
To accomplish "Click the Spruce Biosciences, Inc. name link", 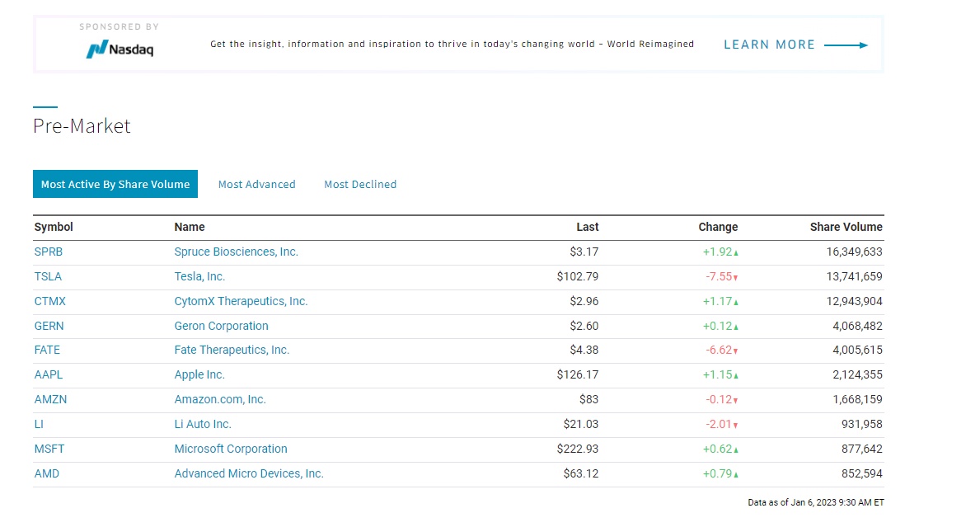I will click(236, 252).
